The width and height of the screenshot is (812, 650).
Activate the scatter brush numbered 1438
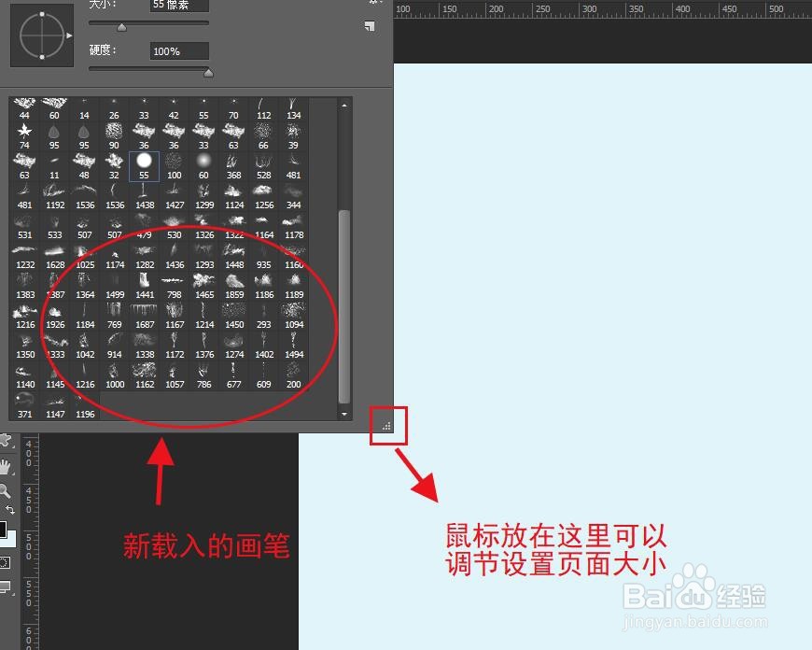[145, 193]
